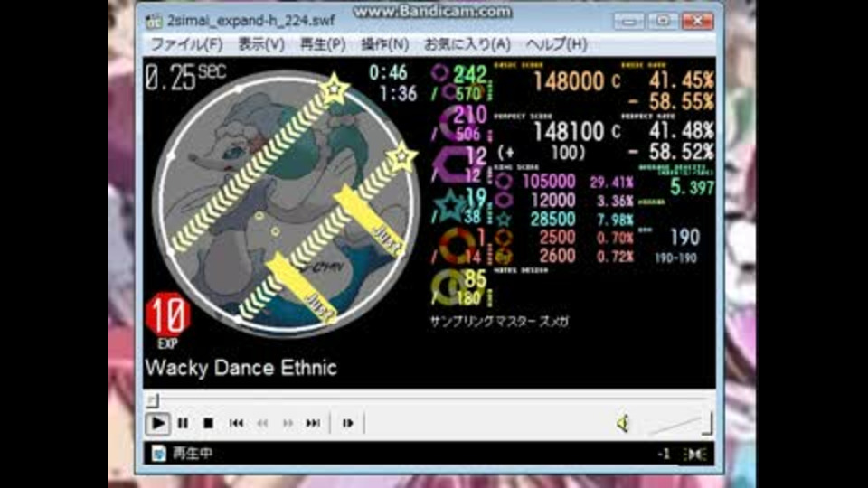Click the seek bar thumb

[153, 399]
